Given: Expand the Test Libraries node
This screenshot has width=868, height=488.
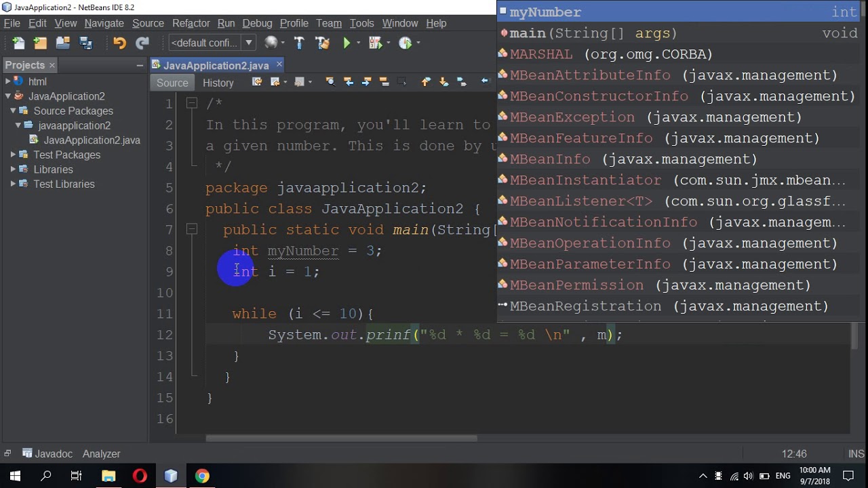Looking at the screenshot, I should 13,184.
